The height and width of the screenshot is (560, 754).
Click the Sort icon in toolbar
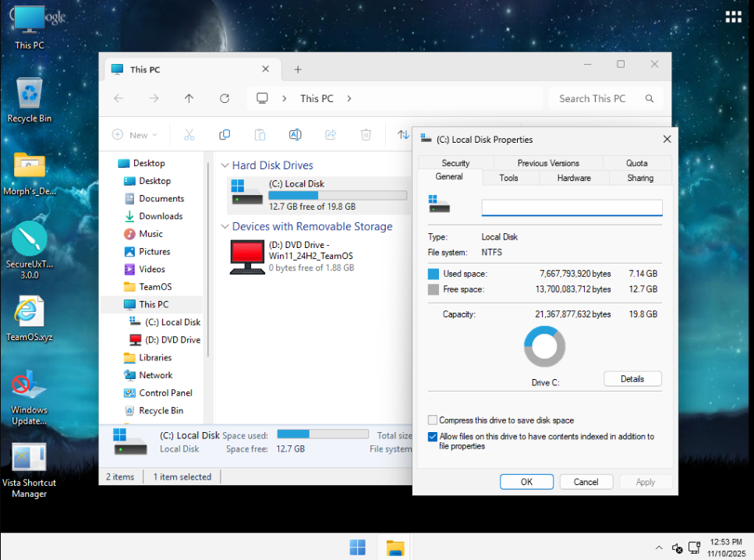(x=403, y=135)
